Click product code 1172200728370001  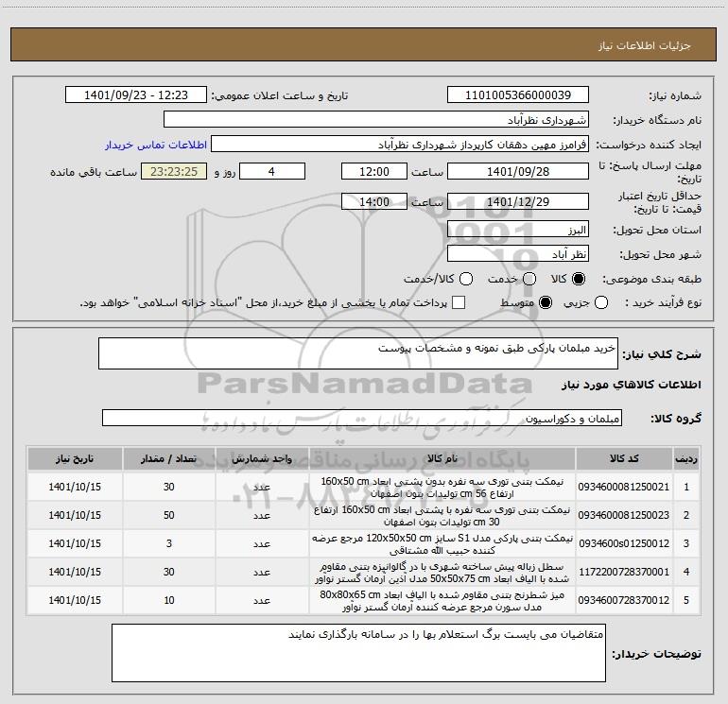(x=624, y=572)
